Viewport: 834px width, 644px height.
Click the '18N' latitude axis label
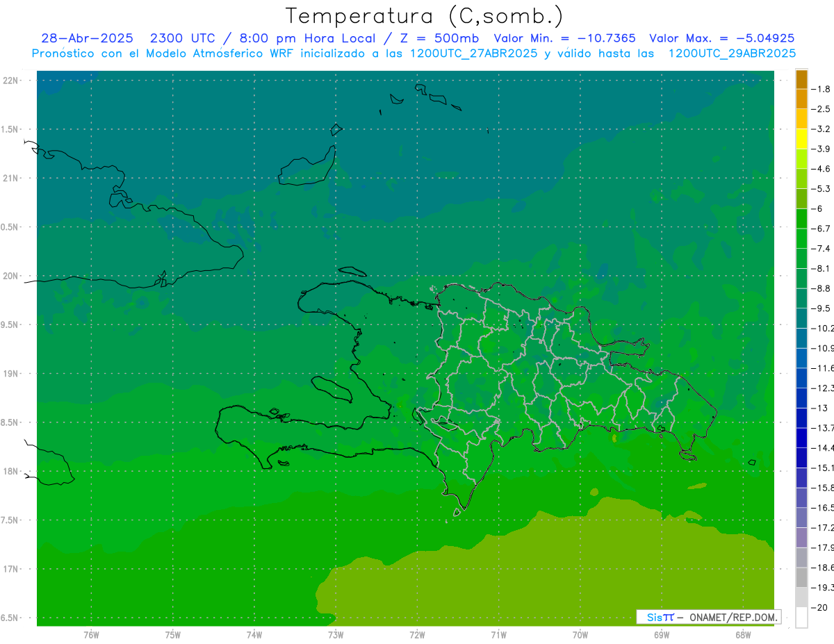(10, 472)
